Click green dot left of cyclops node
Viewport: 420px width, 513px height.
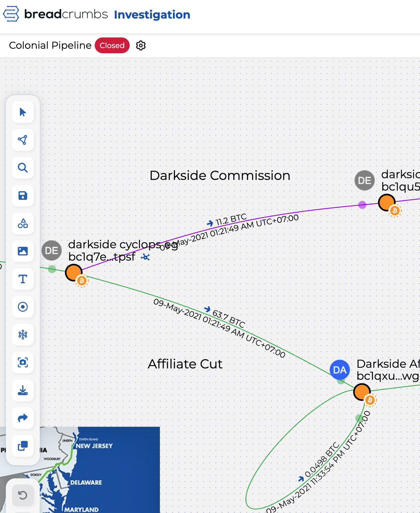click(x=52, y=269)
